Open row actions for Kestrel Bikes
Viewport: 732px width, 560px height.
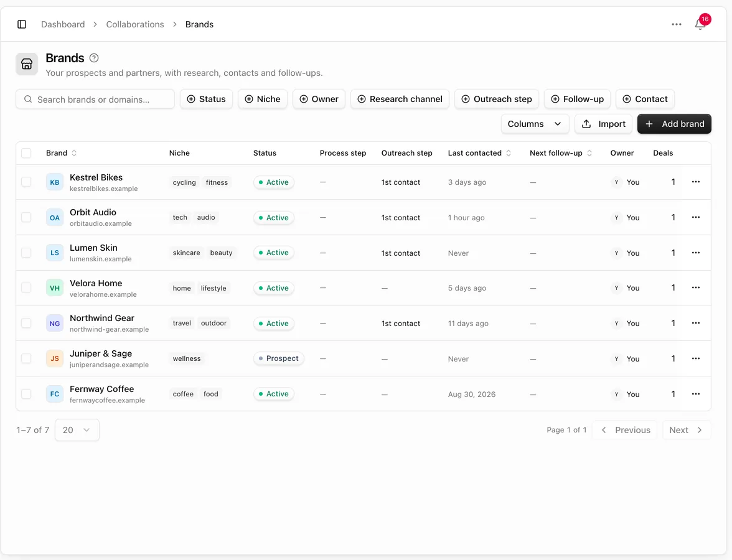(696, 182)
